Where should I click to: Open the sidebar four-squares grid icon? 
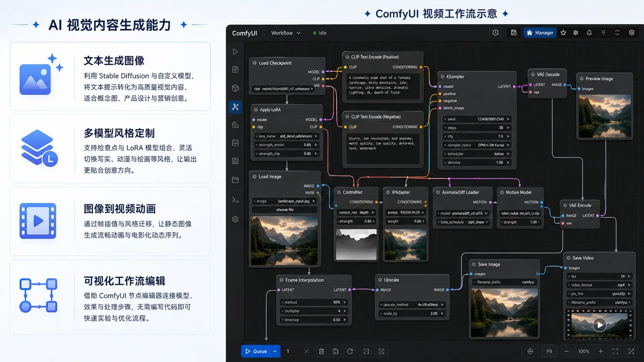[x=235, y=161]
